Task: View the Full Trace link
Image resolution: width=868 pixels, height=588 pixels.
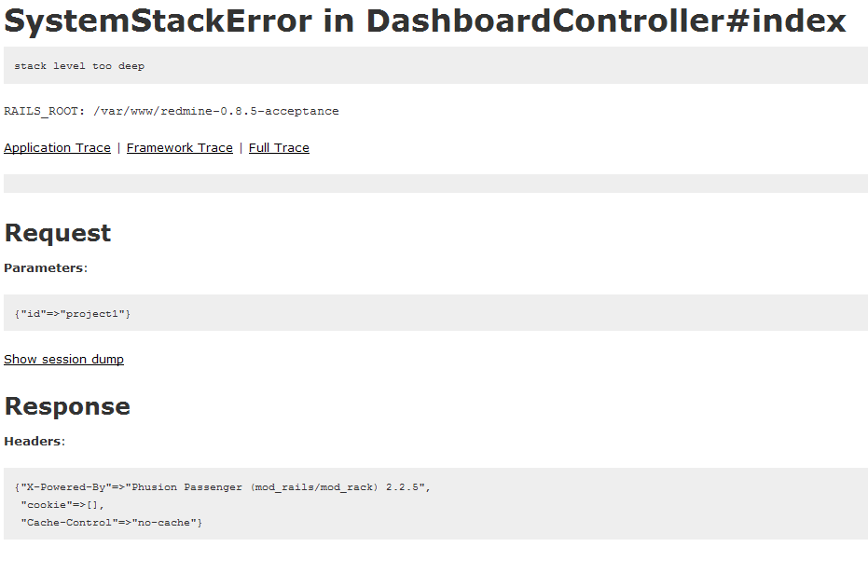Action: pos(279,147)
